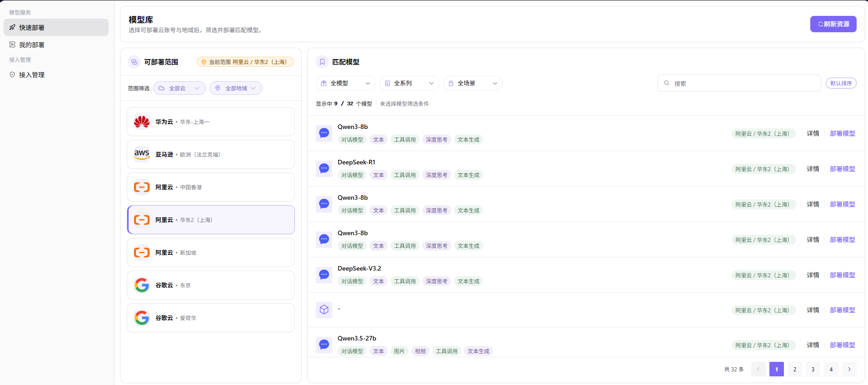Click the magnifier icon in the search box

[667, 83]
